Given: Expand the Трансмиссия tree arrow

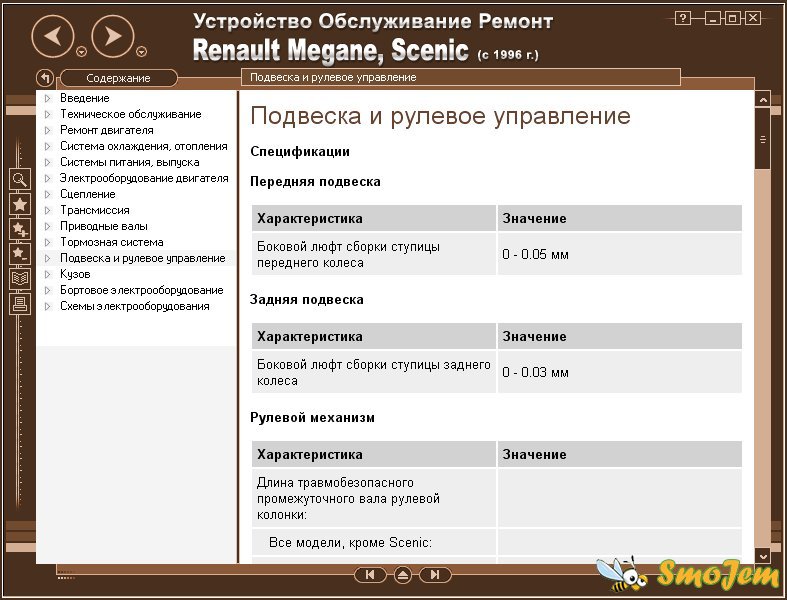Looking at the screenshot, I should coord(48,210).
